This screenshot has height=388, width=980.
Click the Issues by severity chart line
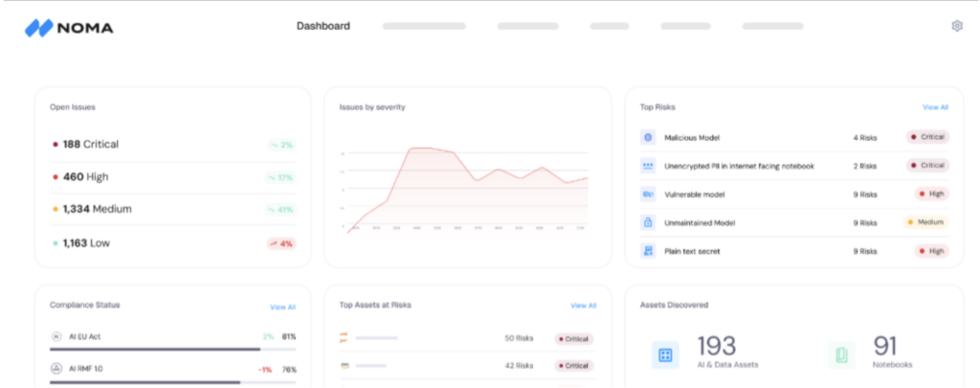[467, 190]
